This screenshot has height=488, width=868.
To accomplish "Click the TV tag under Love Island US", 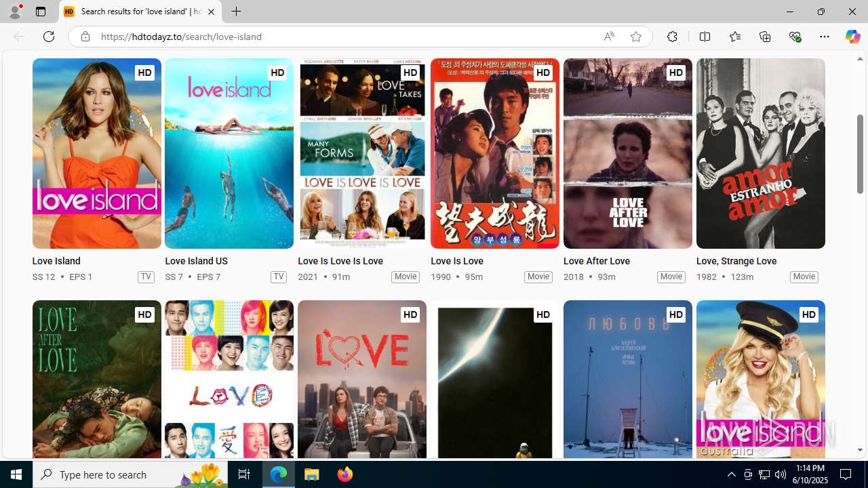I will pos(279,277).
